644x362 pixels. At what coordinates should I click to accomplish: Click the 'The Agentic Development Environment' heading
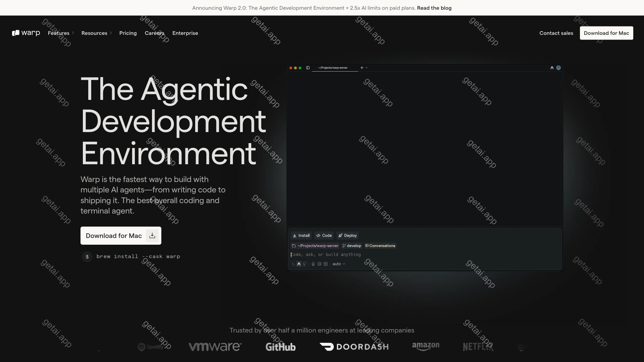[173, 121]
